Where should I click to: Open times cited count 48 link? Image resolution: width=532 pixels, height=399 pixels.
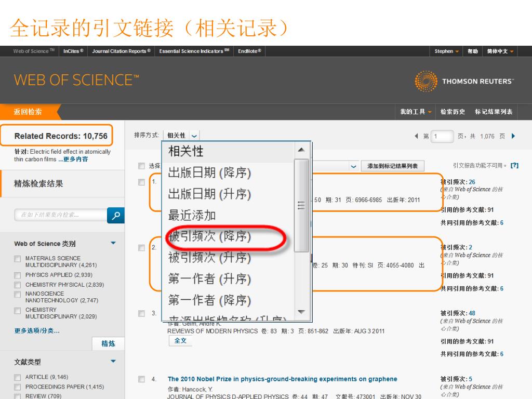(472, 313)
